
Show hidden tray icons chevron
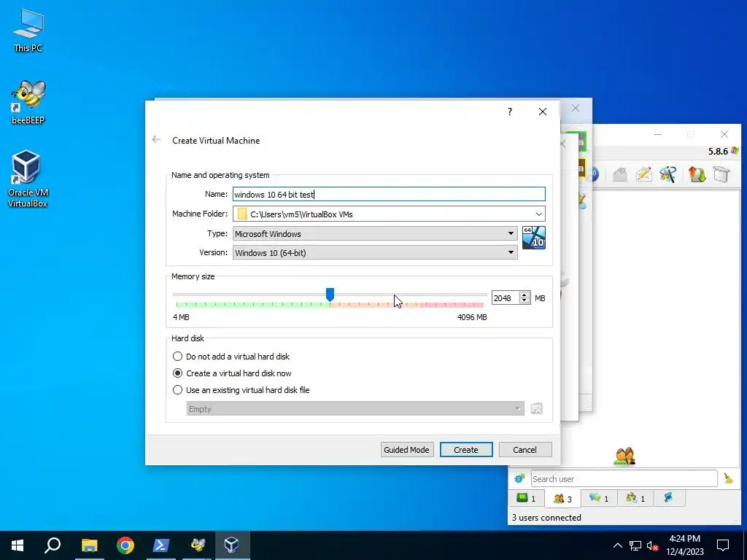(x=617, y=545)
